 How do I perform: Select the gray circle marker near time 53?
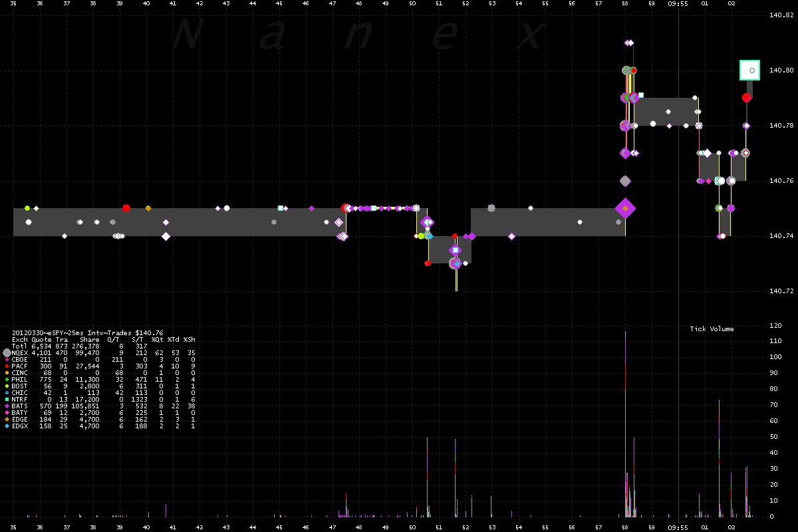tap(491, 208)
